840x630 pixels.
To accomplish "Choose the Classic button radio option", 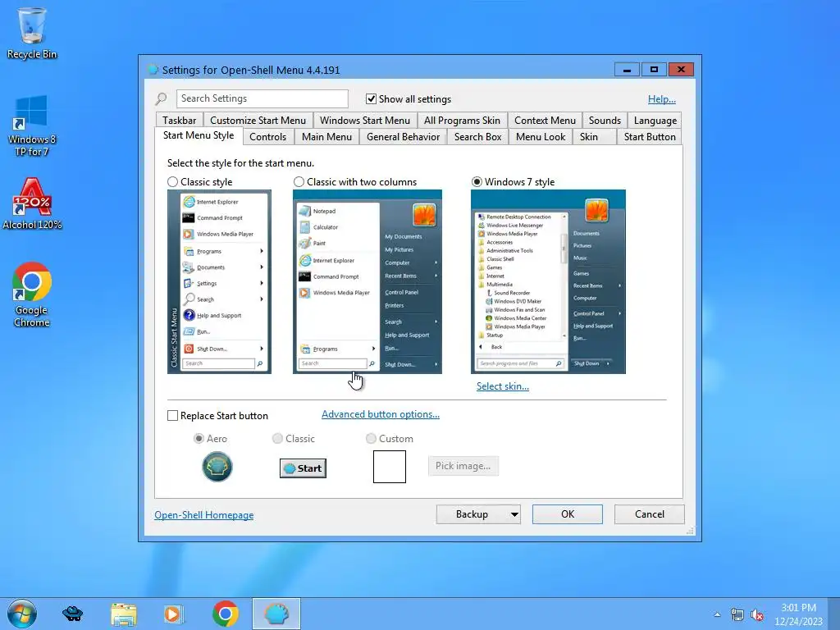I will click(x=277, y=438).
